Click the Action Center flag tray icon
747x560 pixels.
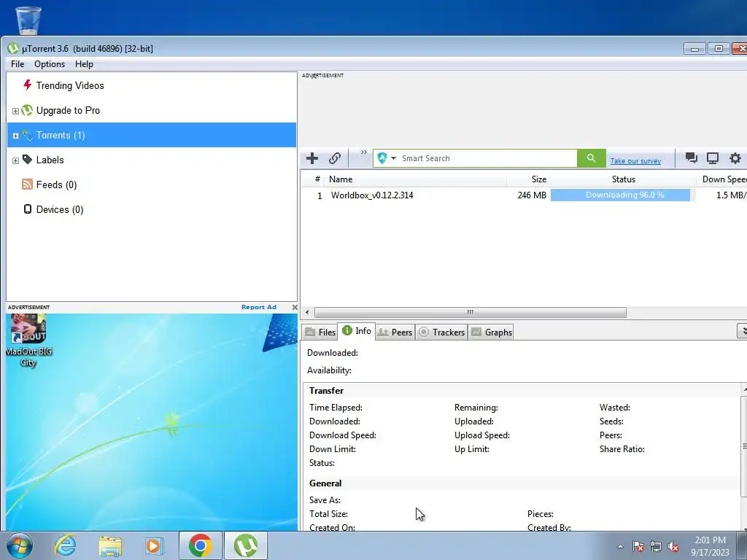pos(638,546)
